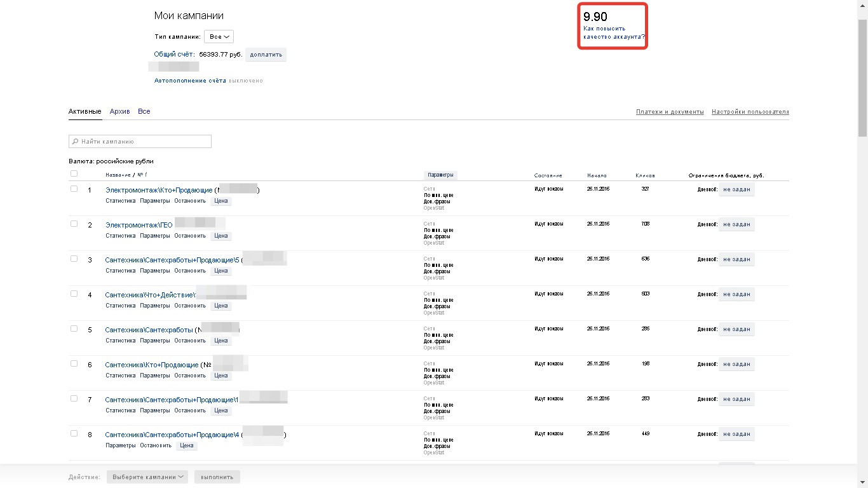Image resolution: width=868 pixels, height=488 pixels.
Task: Click the "Цена" button for campaign 4
Action: (x=220, y=306)
